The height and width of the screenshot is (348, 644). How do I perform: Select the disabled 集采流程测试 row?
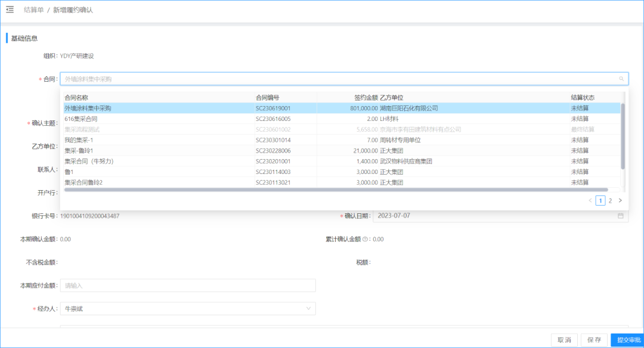pyautogui.click(x=342, y=130)
